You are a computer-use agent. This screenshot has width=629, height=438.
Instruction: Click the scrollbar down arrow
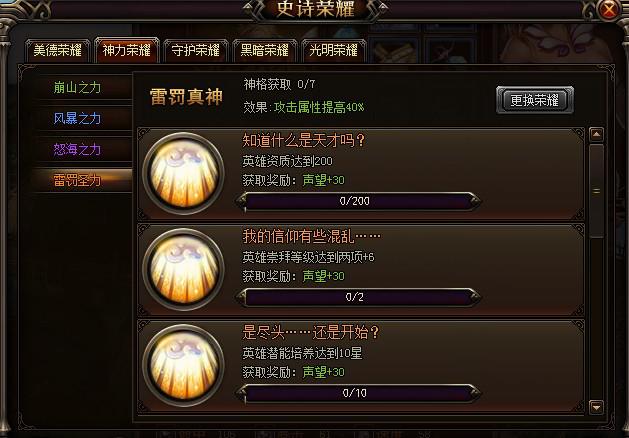(x=596, y=407)
